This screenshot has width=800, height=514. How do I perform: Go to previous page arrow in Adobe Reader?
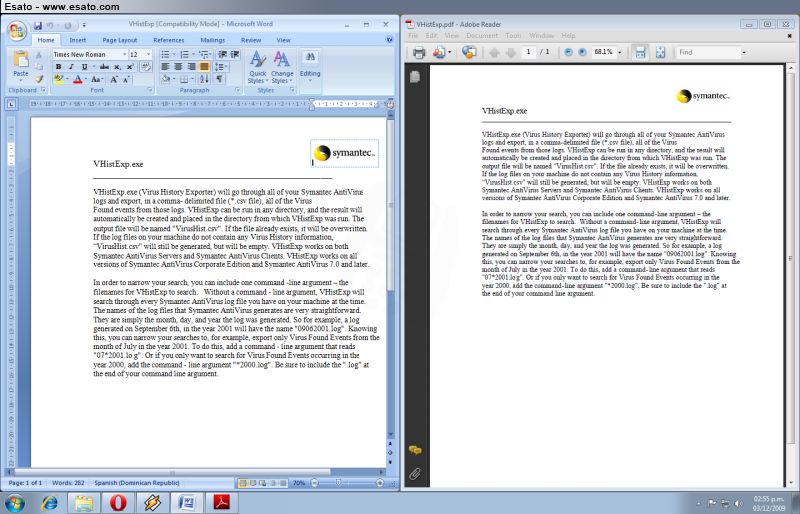494,52
